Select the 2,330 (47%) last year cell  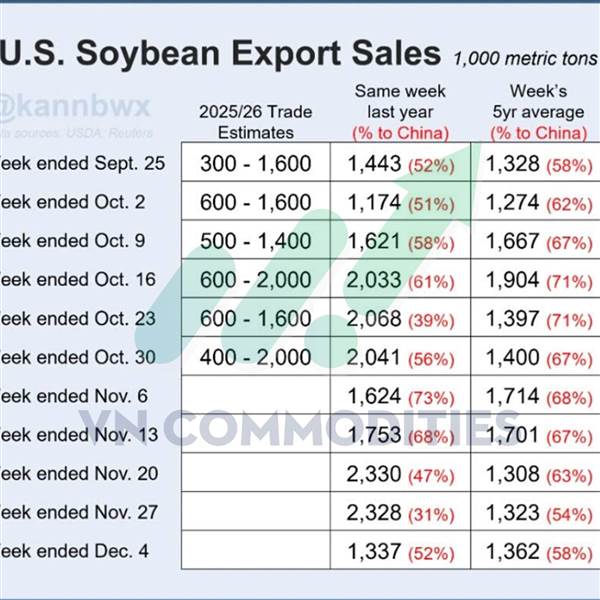401,474
